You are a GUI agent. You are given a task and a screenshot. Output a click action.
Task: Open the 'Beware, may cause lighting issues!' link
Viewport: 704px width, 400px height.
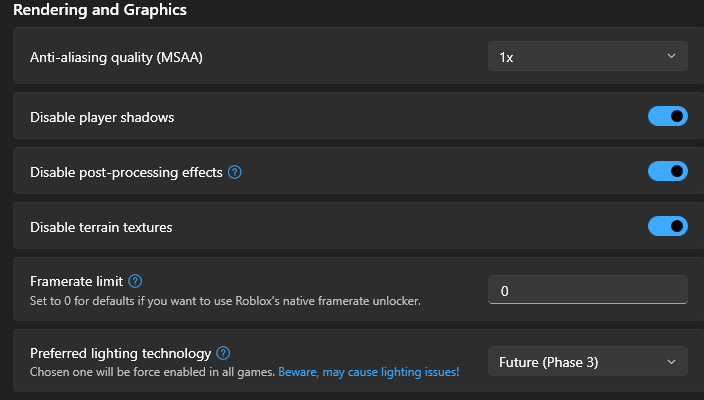tap(368, 372)
